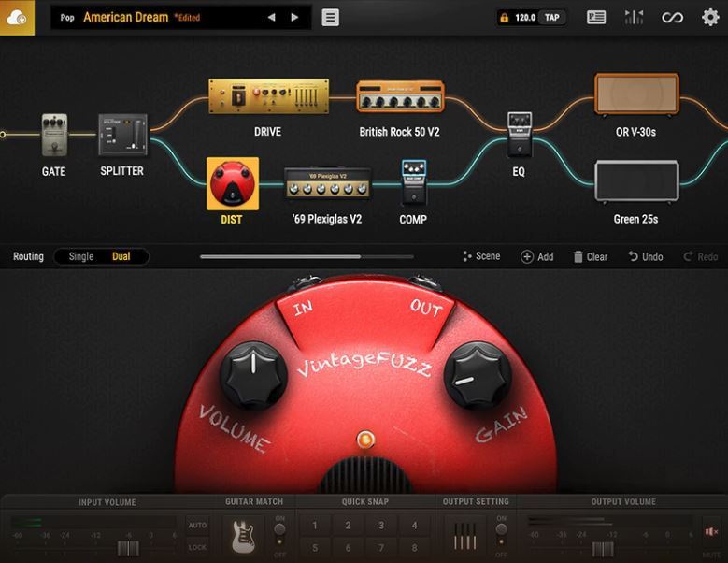The width and height of the screenshot is (728, 563).
Task: Select Quick Snap slot 5
Action: click(x=314, y=548)
